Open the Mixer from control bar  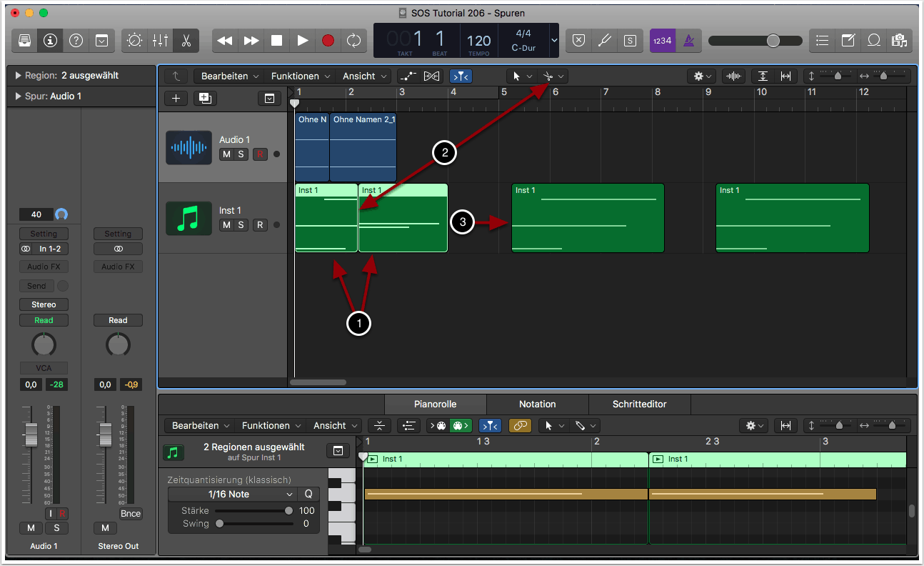tap(160, 41)
